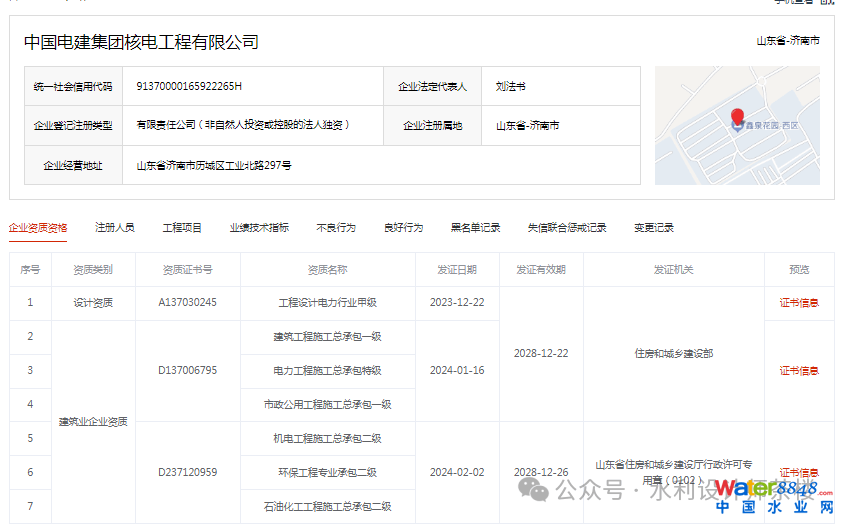Click the credit code 91370000165922265H
Image resolution: width=843 pixels, height=524 pixels.
(189, 86)
